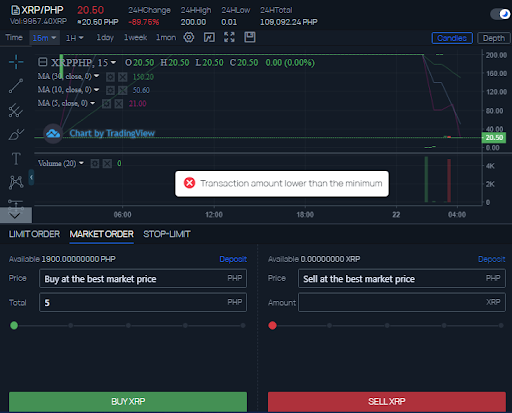512x413 pixels.
Task: Remove the MA 30 indicator
Action: 123,77
